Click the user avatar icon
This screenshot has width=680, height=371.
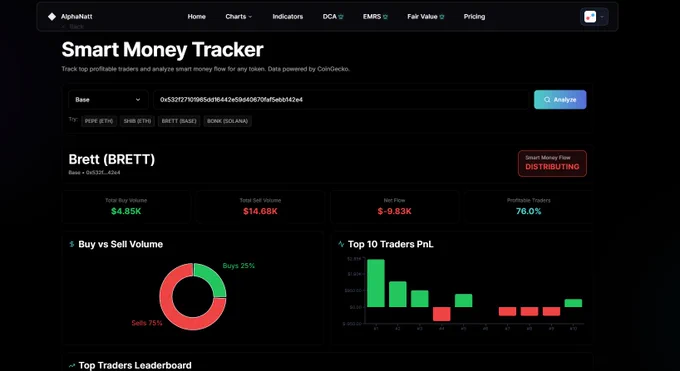coord(590,17)
